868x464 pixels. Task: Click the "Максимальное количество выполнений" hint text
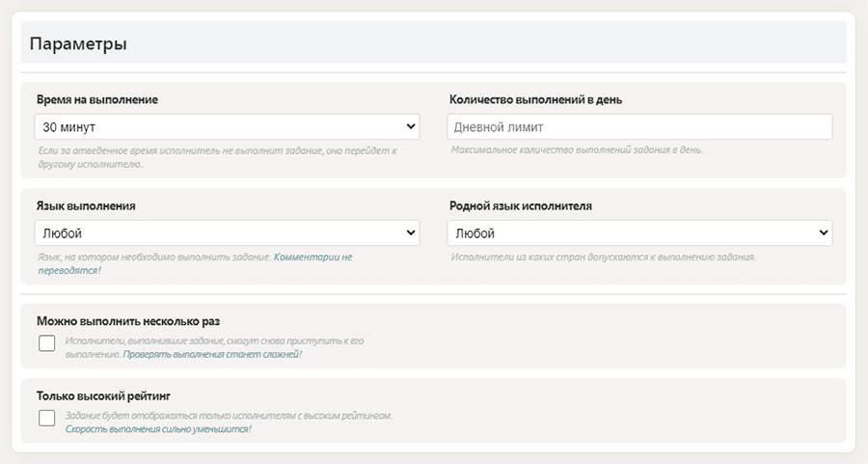coord(577,150)
